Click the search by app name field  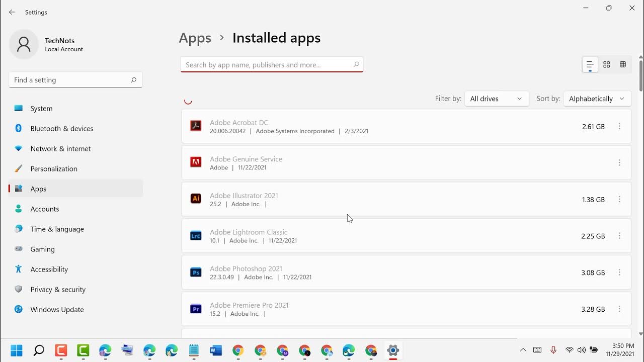272,64
